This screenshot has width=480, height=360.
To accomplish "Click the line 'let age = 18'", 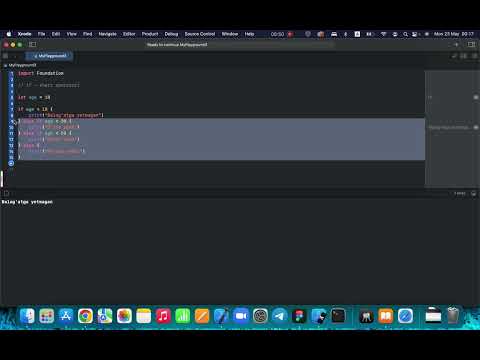I will click(x=34, y=97).
